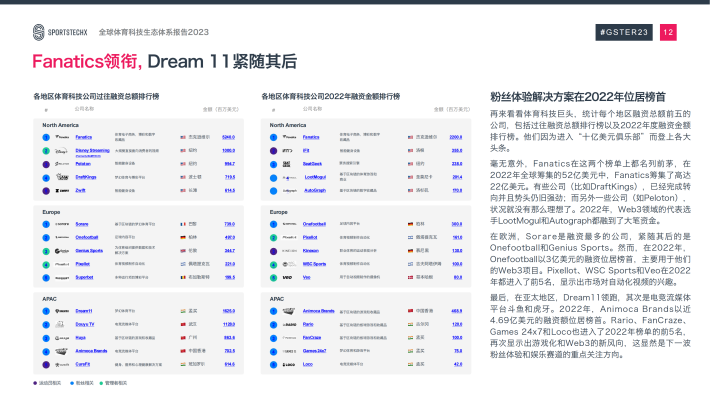Follow the Dream11 link
This screenshot has width=710, height=399.
pos(84,311)
